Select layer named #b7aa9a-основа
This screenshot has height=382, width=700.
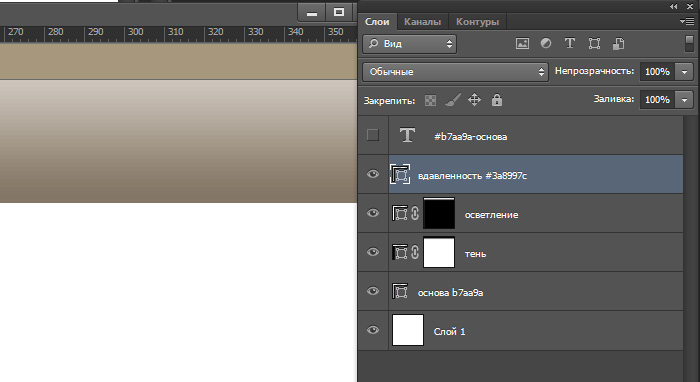coord(471,137)
